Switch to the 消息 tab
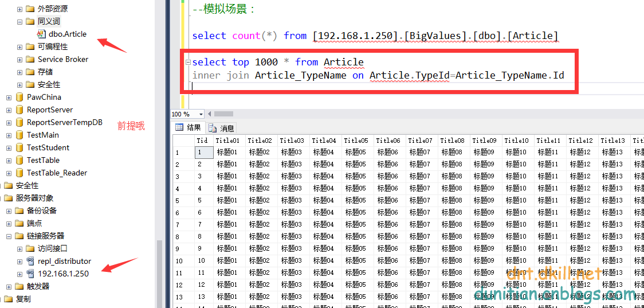 (x=221, y=128)
